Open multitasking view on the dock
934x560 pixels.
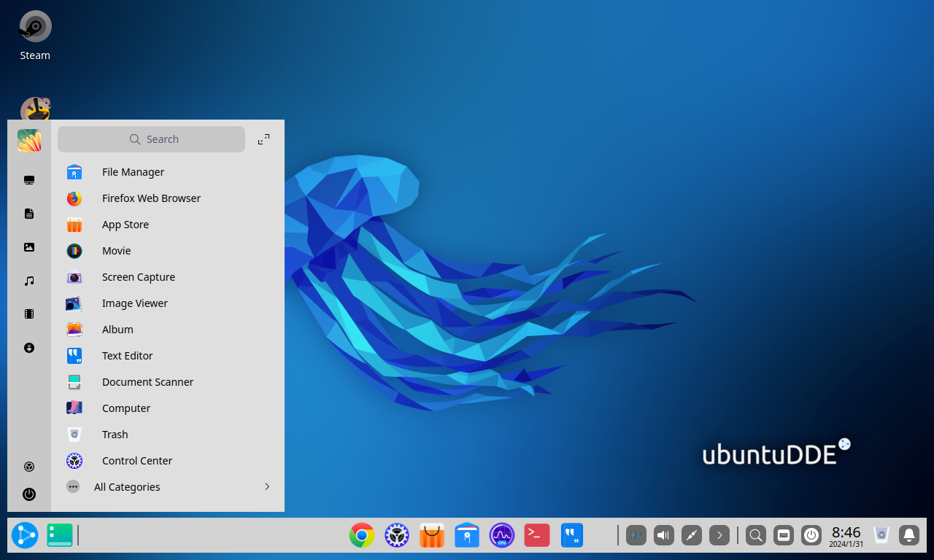pyautogui.click(x=60, y=535)
